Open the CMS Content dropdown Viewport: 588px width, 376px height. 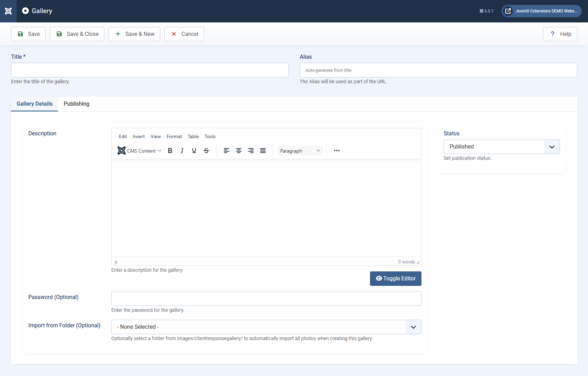tap(140, 151)
